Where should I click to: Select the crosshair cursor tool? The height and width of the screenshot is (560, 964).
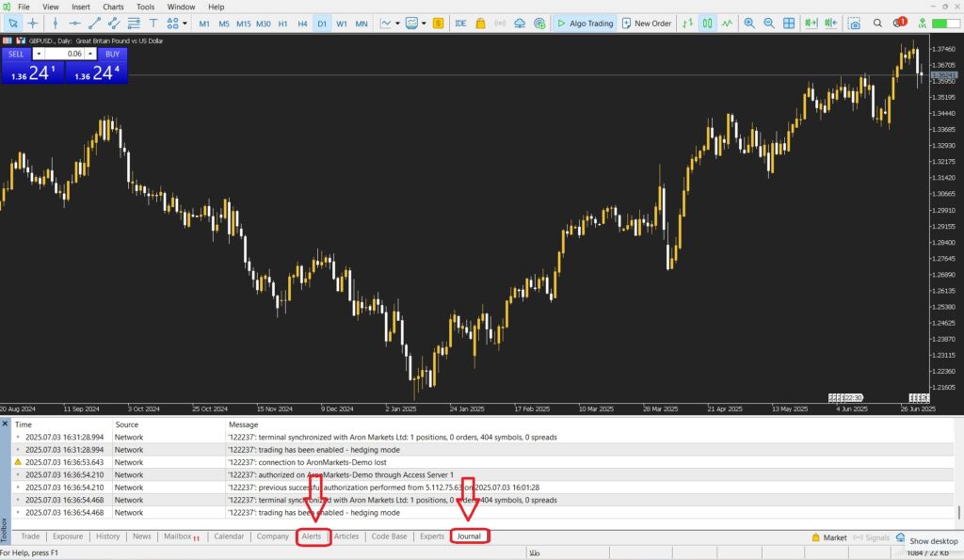[34, 23]
